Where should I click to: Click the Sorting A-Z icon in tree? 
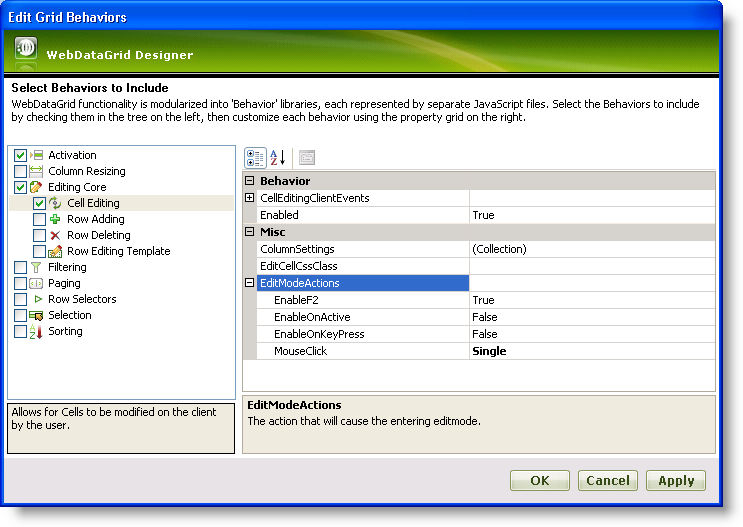click(37, 331)
